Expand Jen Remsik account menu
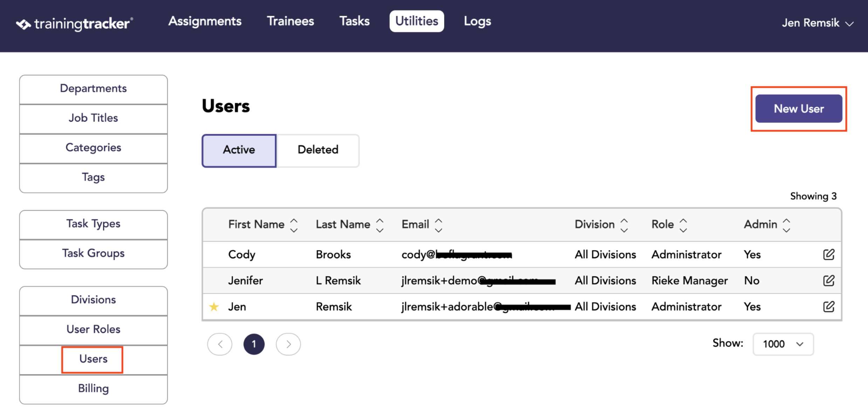Viewport: 868px width, 410px height. 818,23
